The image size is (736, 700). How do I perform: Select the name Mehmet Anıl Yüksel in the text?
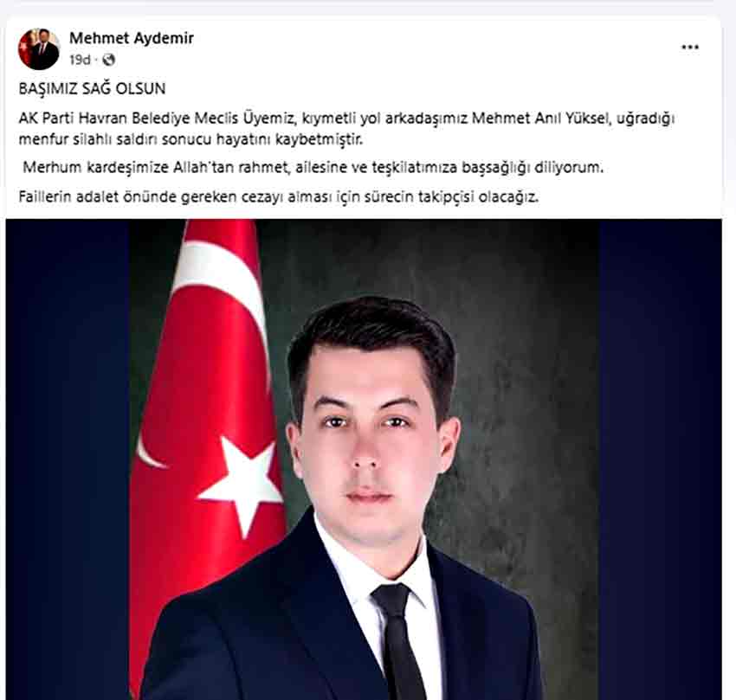[541, 119]
